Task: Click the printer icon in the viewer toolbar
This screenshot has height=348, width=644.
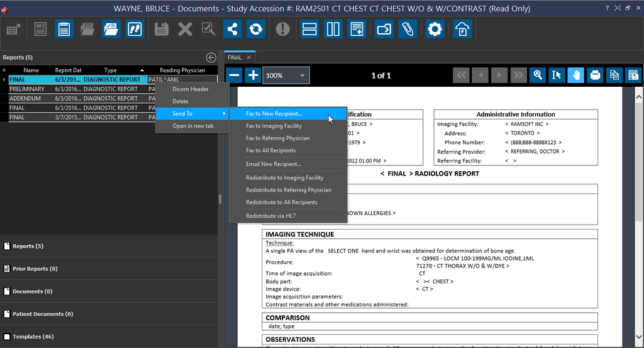Action: point(595,76)
